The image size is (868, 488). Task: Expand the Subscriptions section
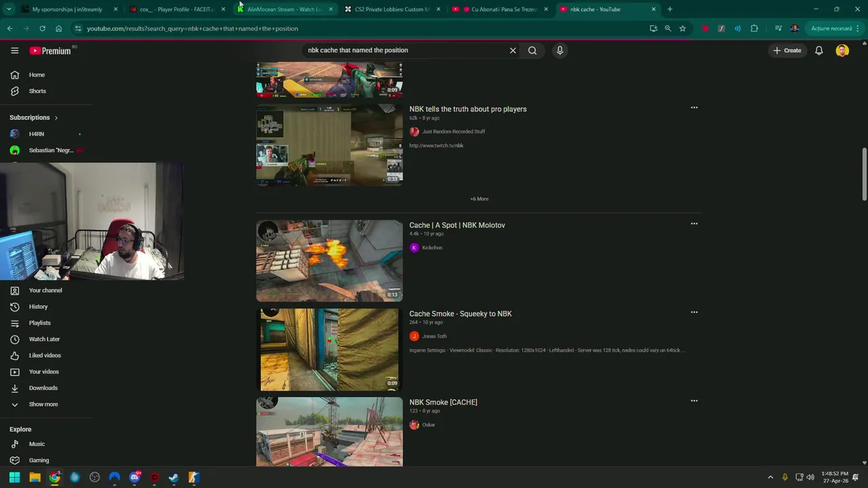coord(34,117)
